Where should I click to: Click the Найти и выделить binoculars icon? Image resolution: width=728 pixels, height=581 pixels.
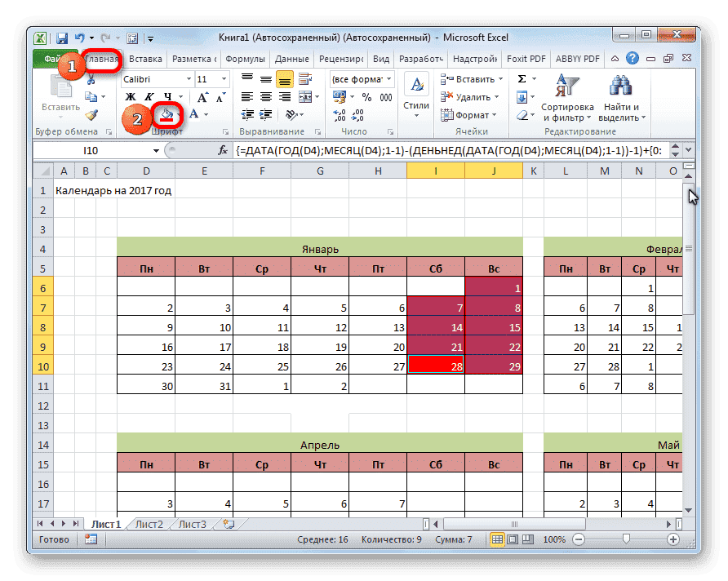point(619,85)
